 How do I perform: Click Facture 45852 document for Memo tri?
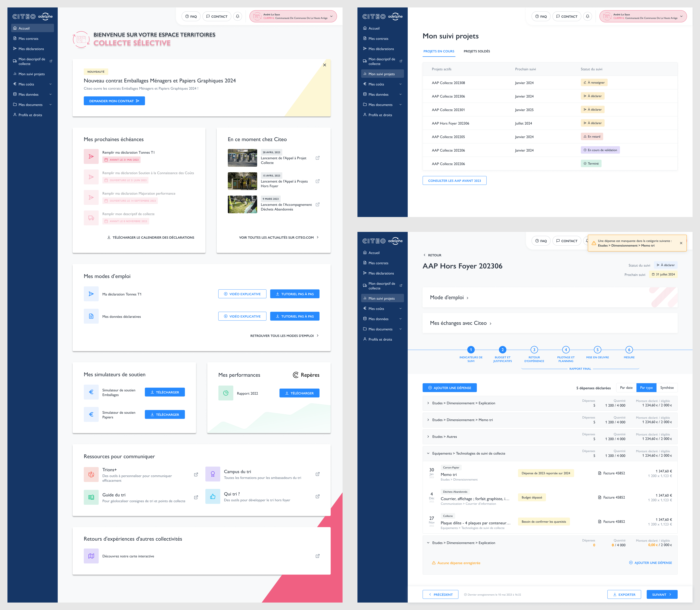612,473
